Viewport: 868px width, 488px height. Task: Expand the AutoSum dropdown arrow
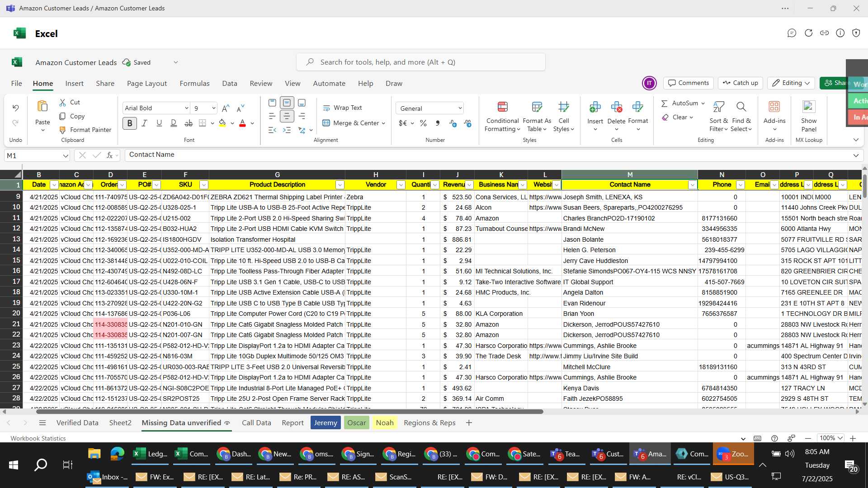coord(703,103)
